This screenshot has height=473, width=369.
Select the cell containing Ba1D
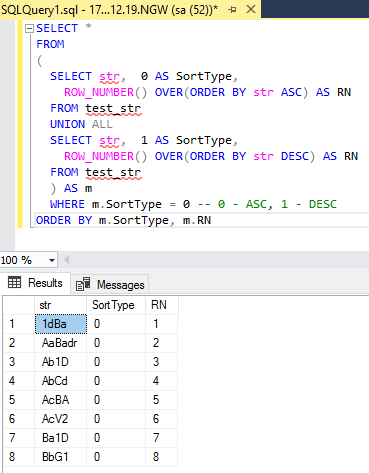tap(61, 438)
